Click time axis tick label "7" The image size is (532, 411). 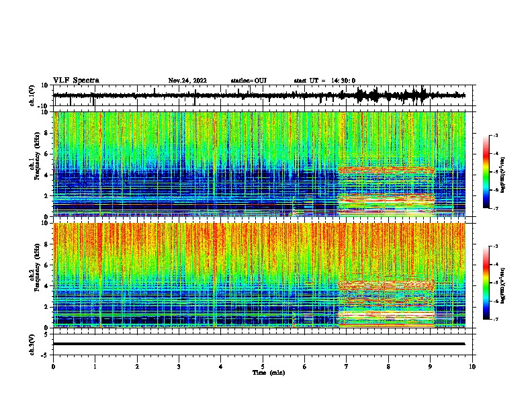tap(347, 367)
